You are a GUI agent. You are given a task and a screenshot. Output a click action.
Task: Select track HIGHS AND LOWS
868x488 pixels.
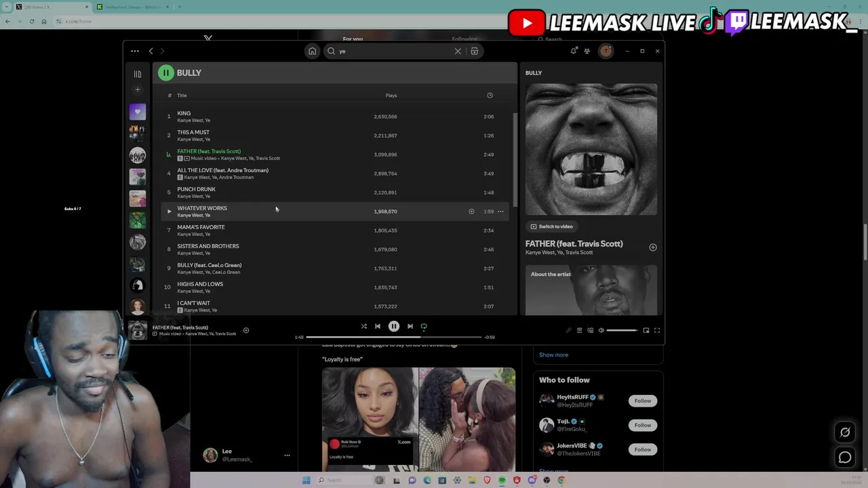point(336,287)
